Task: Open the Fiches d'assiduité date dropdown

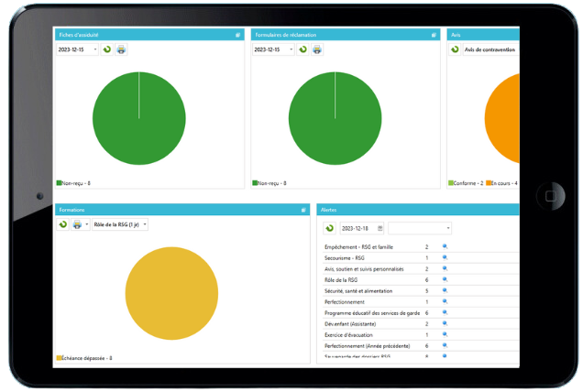Action: click(x=95, y=49)
